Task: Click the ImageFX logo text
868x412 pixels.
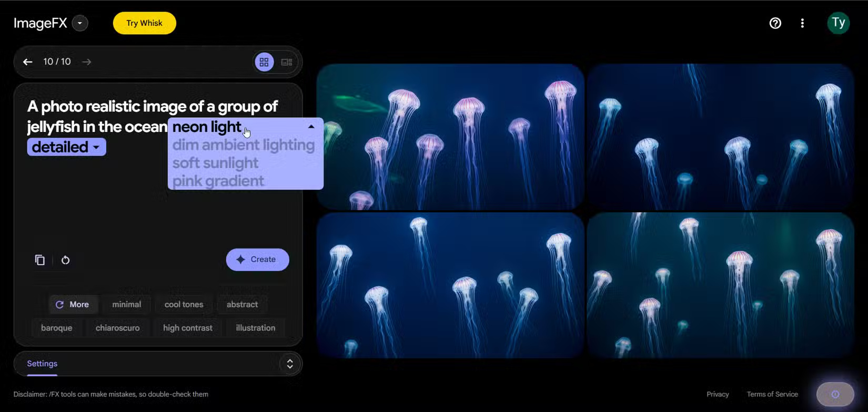Action: coord(41,23)
